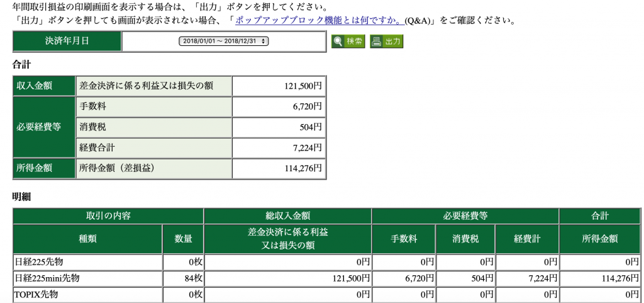Click the magnifying glass 検索 button
The height and width of the screenshot is (303, 644).
click(348, 42)
